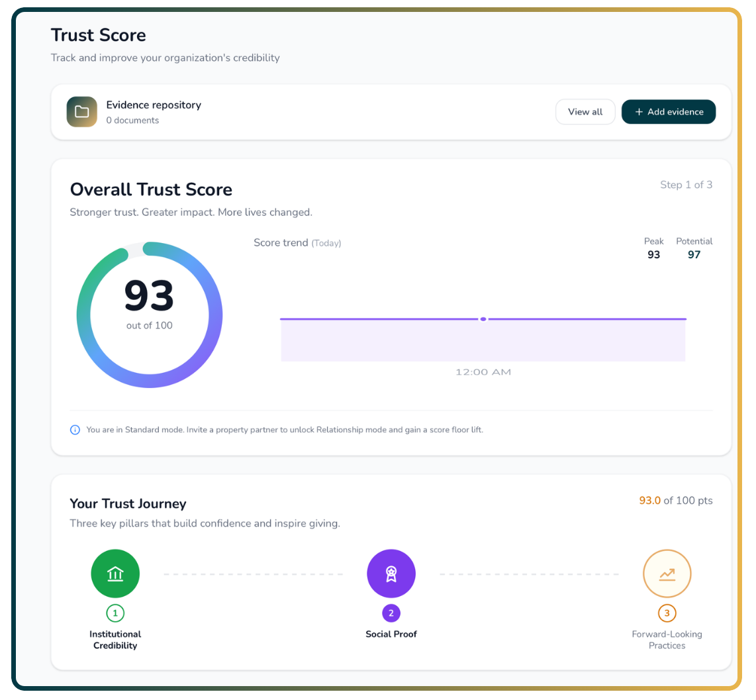This screenshot has width=756, height=700.
Task: Click the '0 documents' count text
Action: (x=132, y=120)
